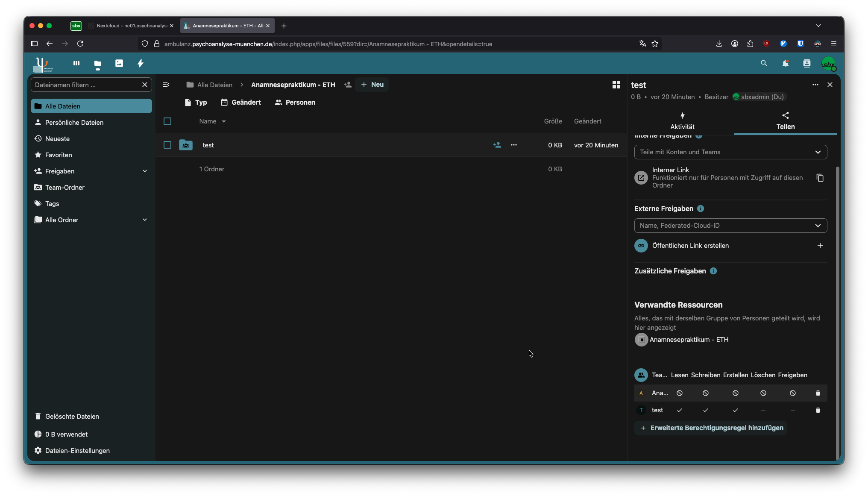Copy the internal link to clipboard
This screenshot has width=868, height=496.
coord(820,178)
